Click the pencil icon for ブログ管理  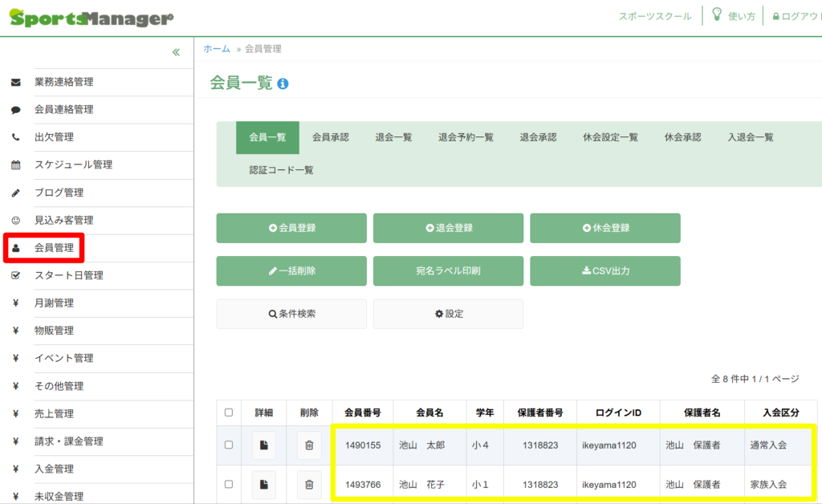click(x=15, y=193)
